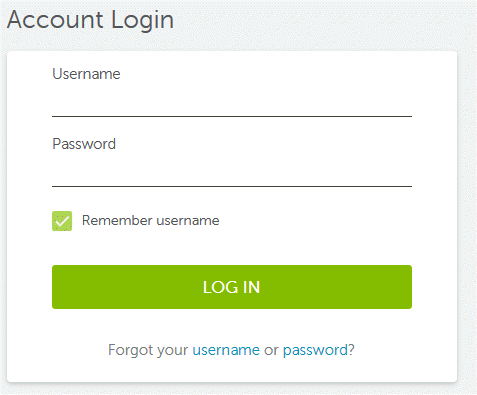Click the underline beneath the Username field
This screenshot has height=395, width=477.
click(x=232, y=116)
